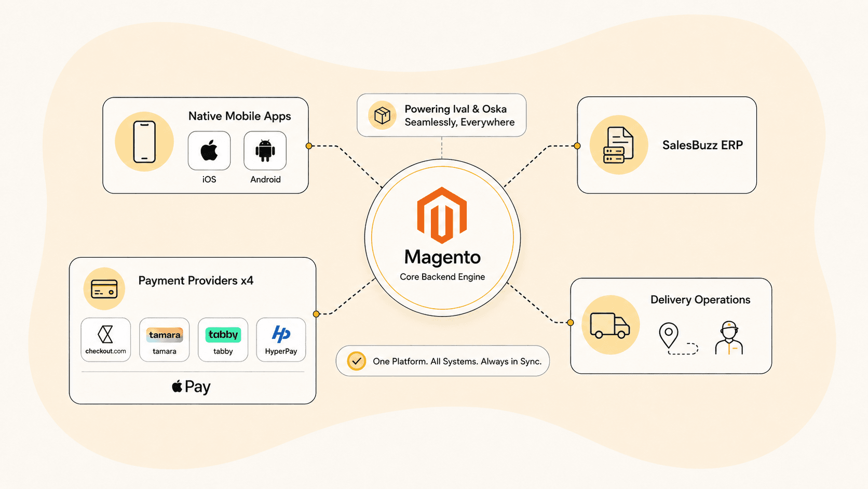
Task: Click the connector dot on Delivery Operations card
Action: pos(571,323)
